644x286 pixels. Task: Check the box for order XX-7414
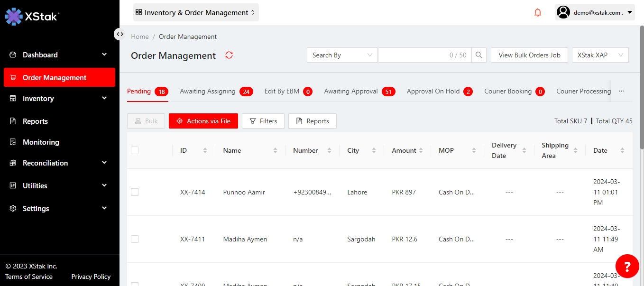tap(135, 192)
